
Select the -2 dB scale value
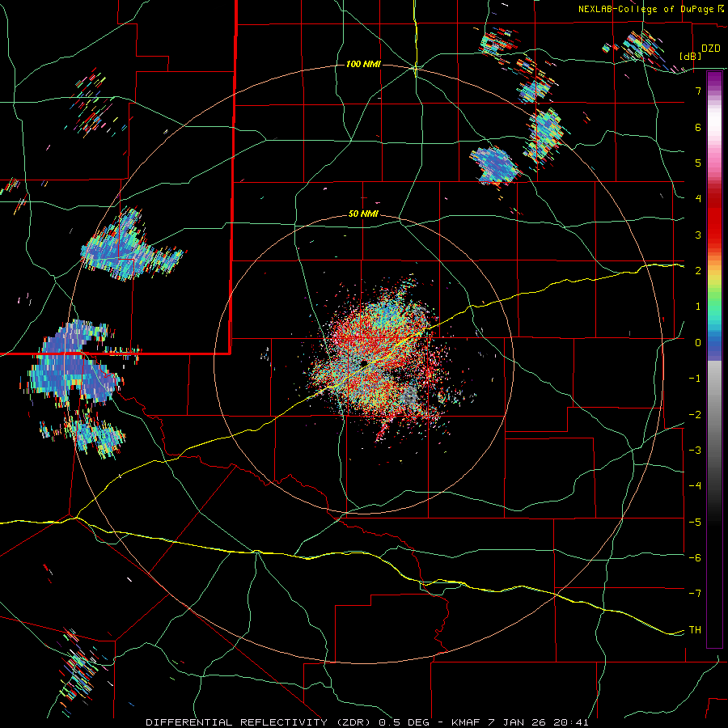point(695,415)
